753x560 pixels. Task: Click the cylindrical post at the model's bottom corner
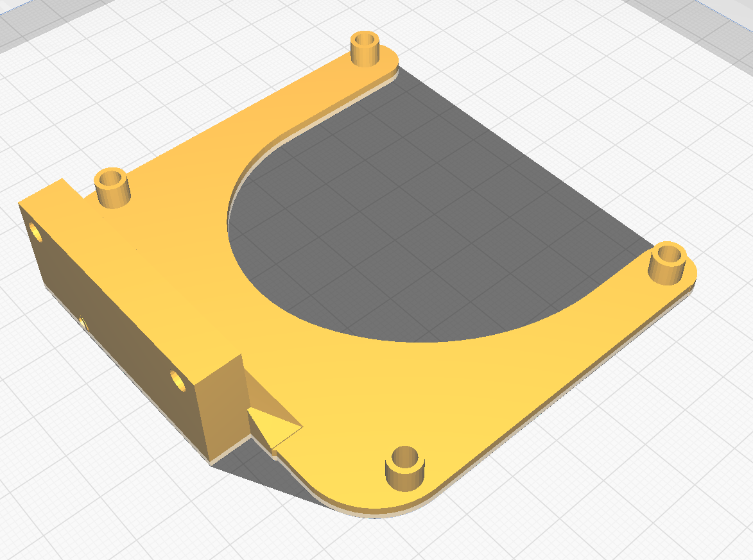405,468
